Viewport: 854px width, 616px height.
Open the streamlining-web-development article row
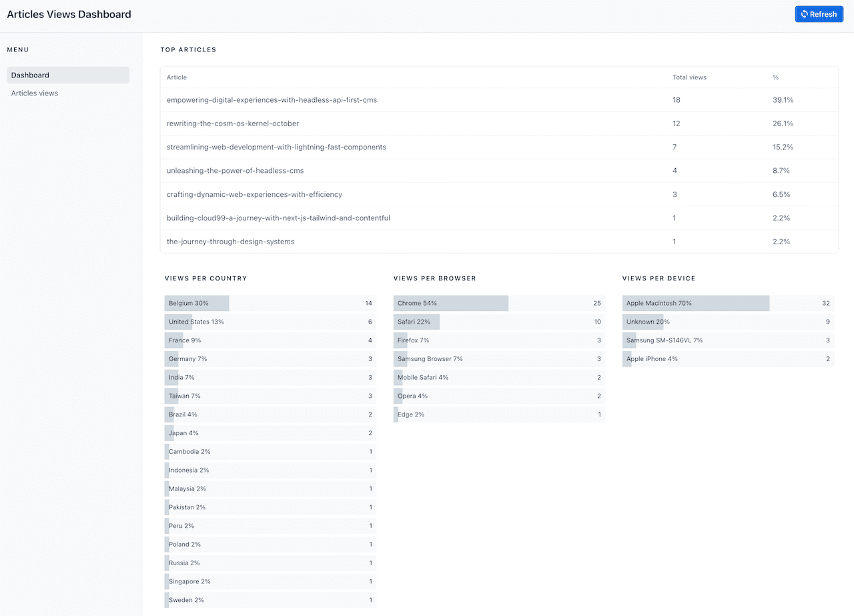(276, 147)
